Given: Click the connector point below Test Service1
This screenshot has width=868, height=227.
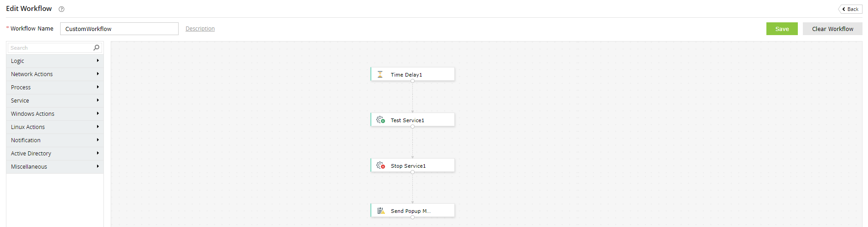Looking at the screenshot, I should click(x=412, y=127).
